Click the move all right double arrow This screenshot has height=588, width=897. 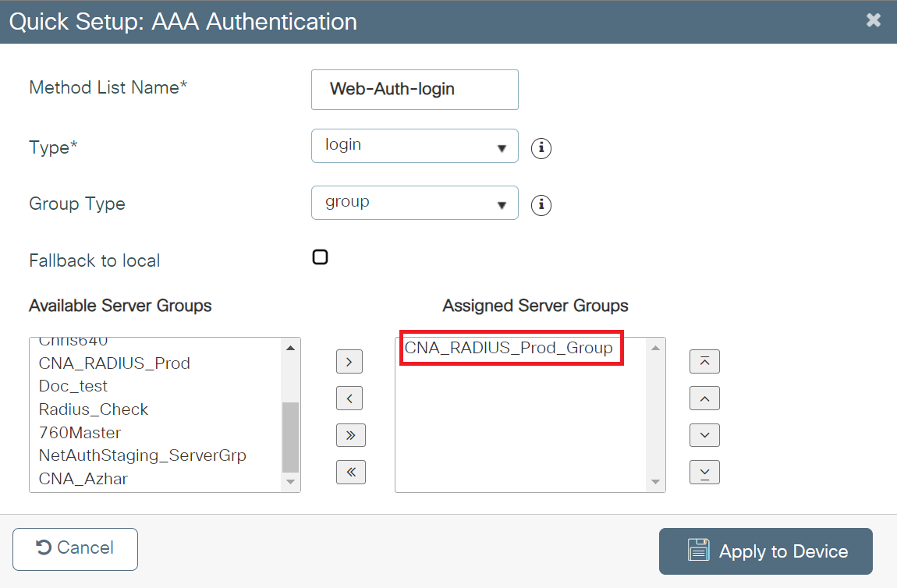pyautogui.click(x=349, y=435)
